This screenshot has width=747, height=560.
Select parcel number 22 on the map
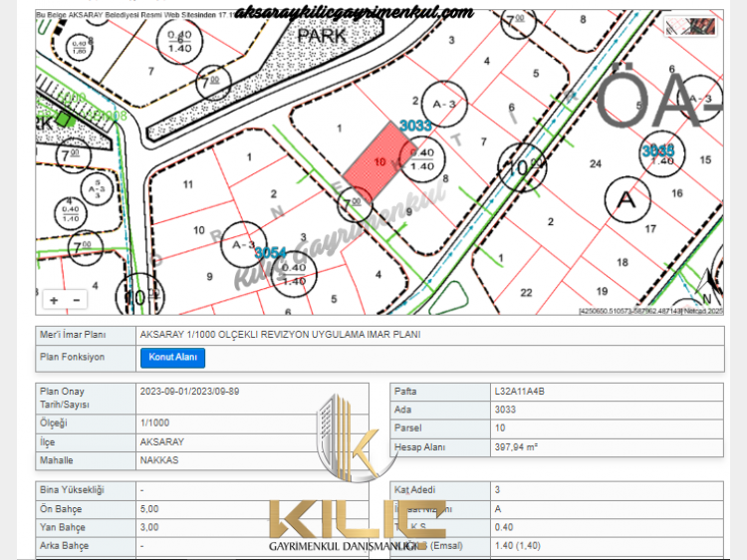coord(526,292)
